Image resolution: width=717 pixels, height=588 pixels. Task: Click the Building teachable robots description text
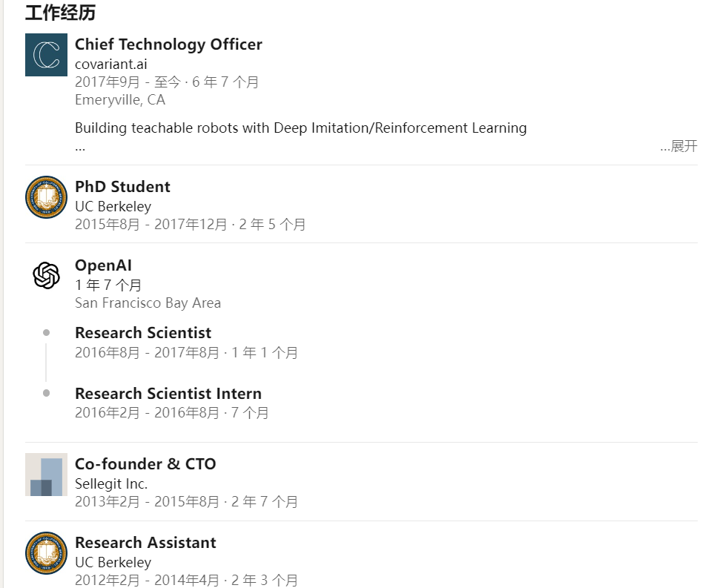click(300, 128)
